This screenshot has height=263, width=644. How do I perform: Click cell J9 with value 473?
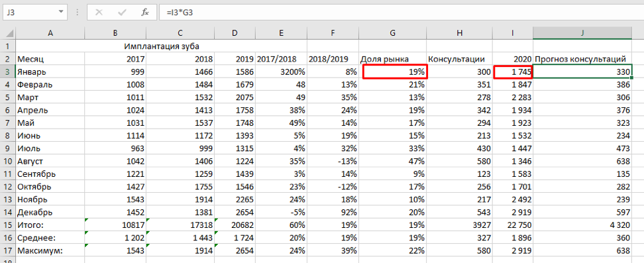[x=582, y=149]
